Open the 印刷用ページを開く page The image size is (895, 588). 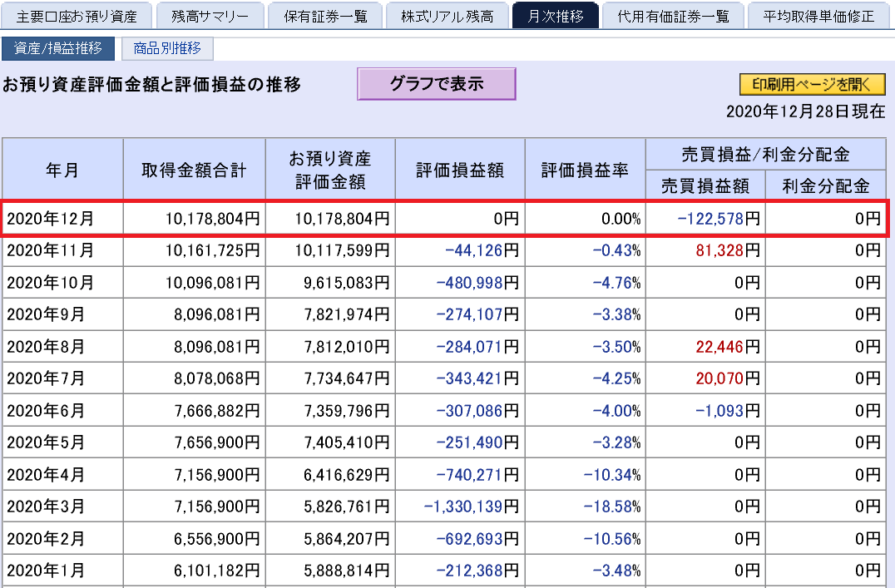812,84
